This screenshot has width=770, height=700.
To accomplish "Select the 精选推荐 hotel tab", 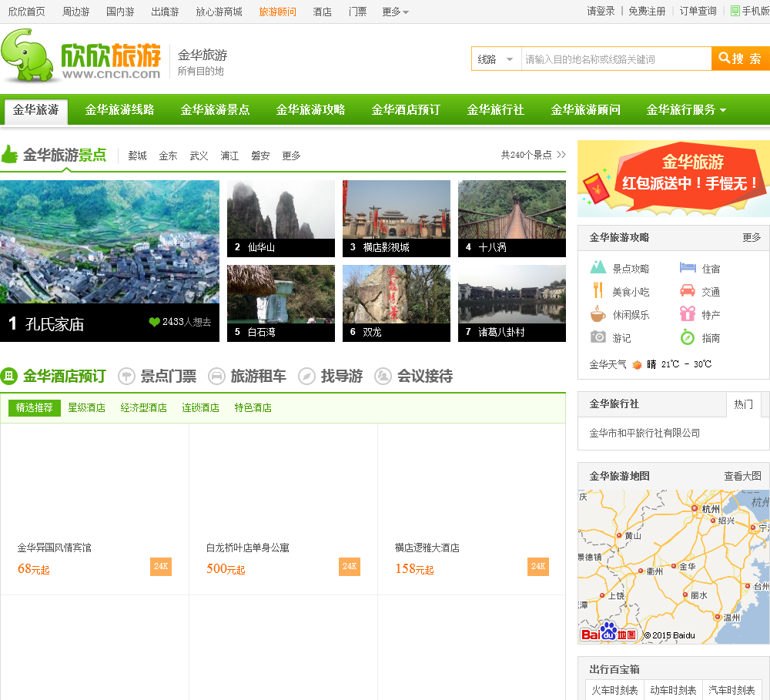I will [x=35, y=407].
